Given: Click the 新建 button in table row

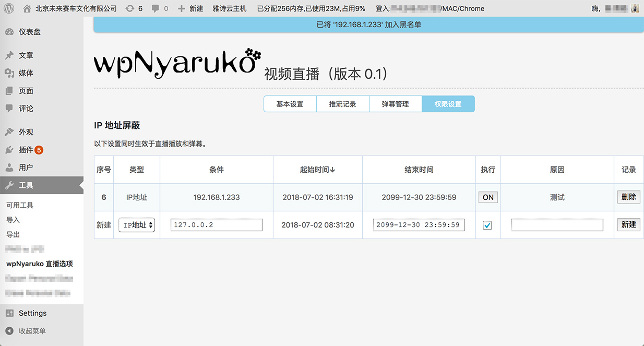Looking at the screenshot, I should pos(629,224).
